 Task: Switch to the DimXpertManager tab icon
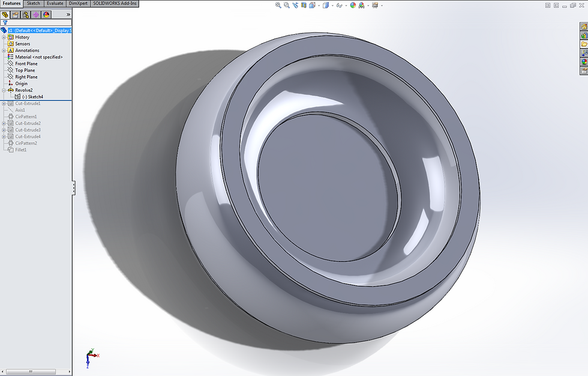point(36,14)
